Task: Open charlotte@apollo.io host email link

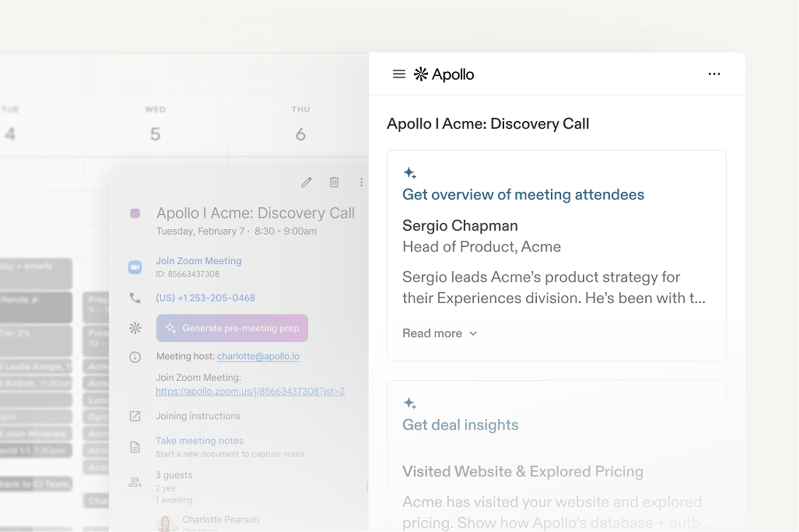Action: point(258,356)
